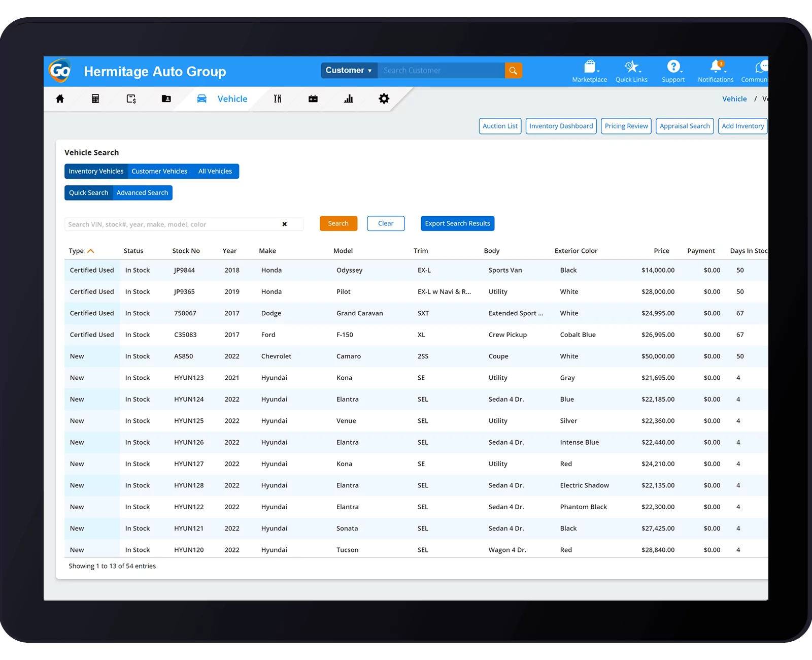This screenshot has height=660, width=812.
Task: Switch to Inventory Vehicles tab
Action: pos(96,171)
